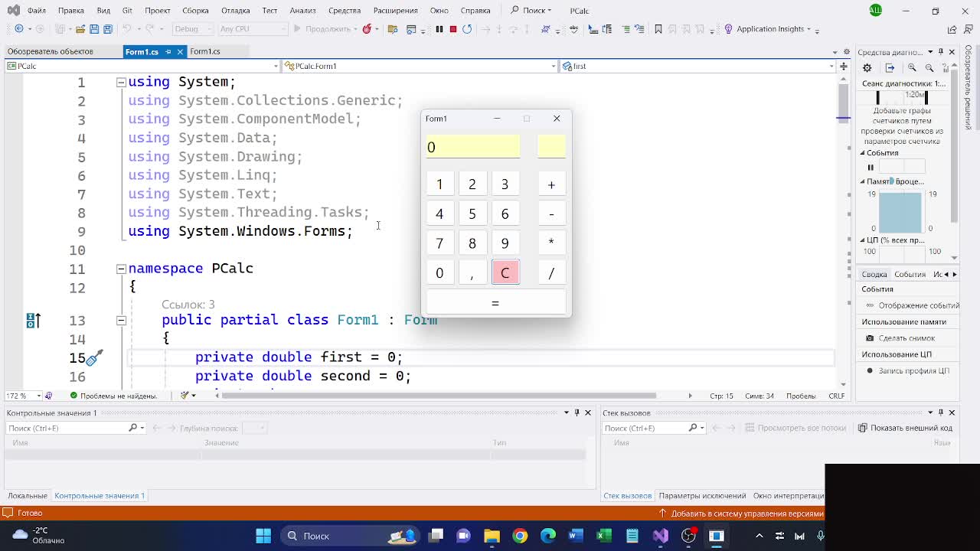Click Zoom Out icon in diagnostics panel
Image resolution: width=980 pixels, height=551 pixels.
[929, 67]
